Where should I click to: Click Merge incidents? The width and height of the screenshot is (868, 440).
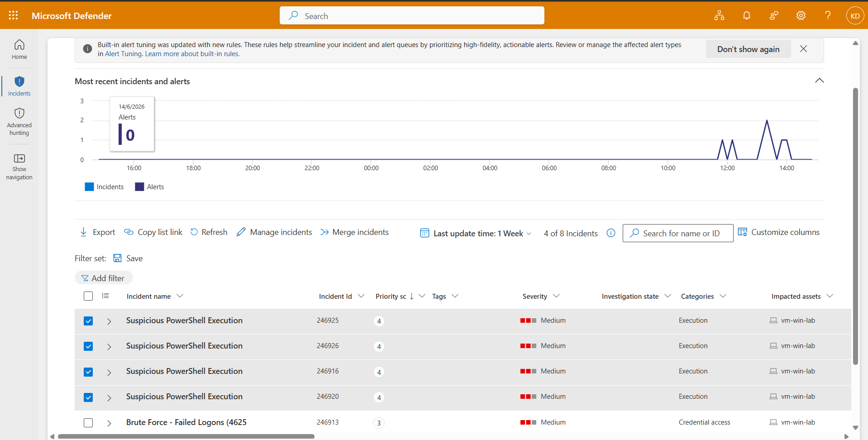tap(354, 232)
